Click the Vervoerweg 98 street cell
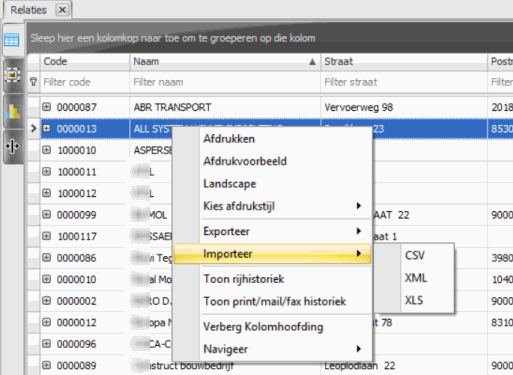Viewport: 513px width, 375px height. pyautogui.click(x=404, y=107)
